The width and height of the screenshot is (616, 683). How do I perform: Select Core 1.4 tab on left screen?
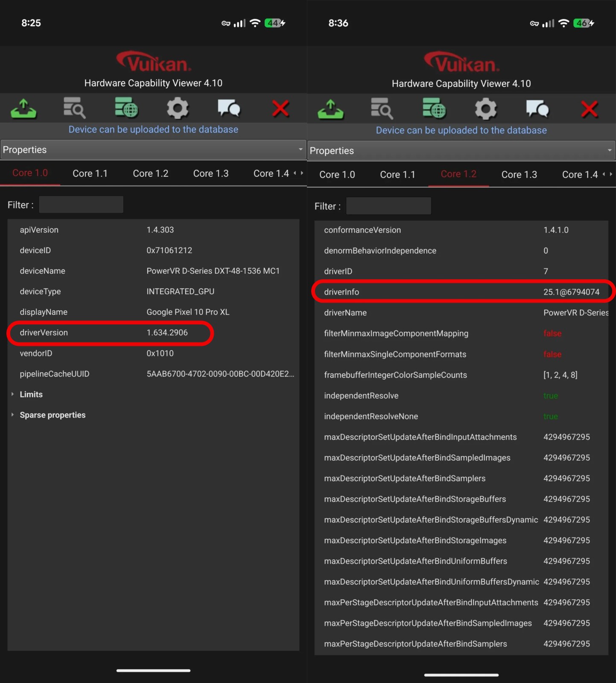tap(271, 174)
